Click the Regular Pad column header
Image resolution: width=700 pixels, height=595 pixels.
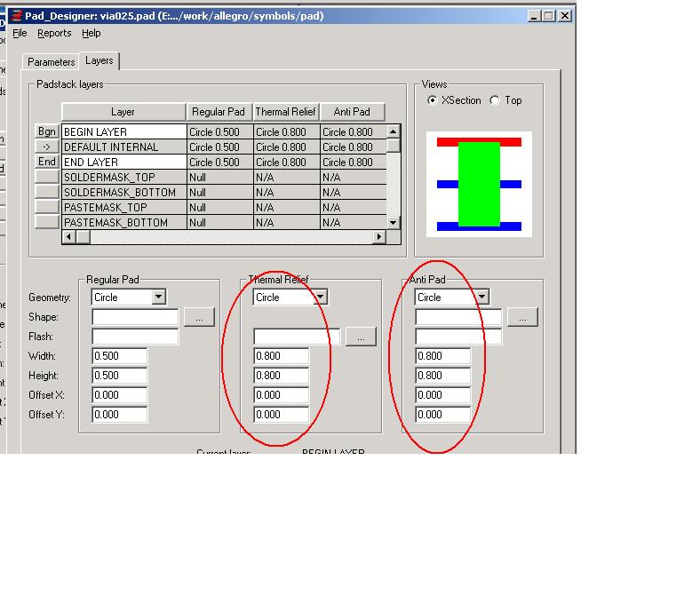[219, 112]
